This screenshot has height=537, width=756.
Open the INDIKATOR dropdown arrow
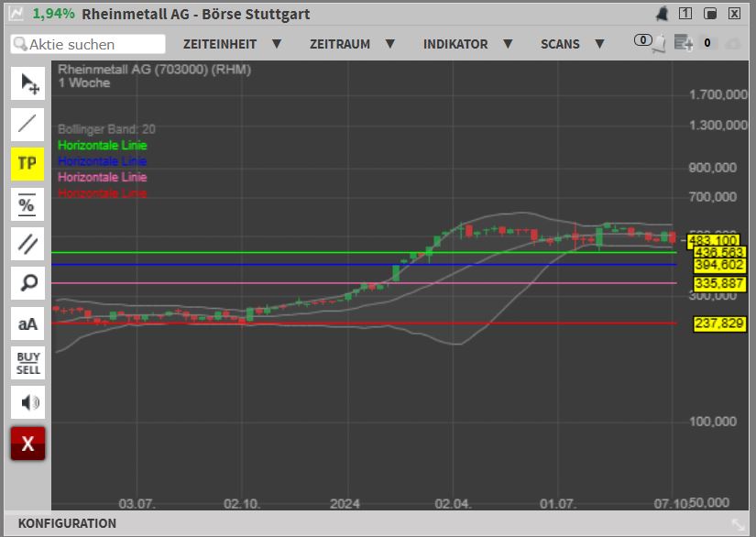(508, 44)
